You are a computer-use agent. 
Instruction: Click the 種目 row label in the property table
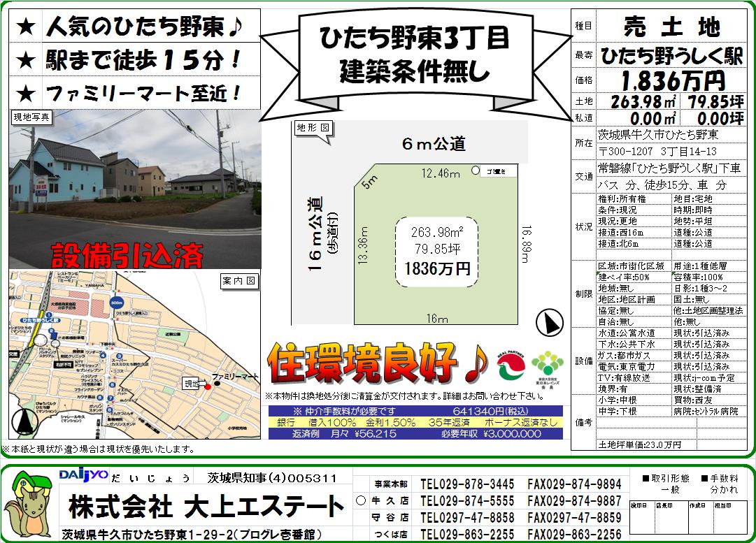(583, 26)
